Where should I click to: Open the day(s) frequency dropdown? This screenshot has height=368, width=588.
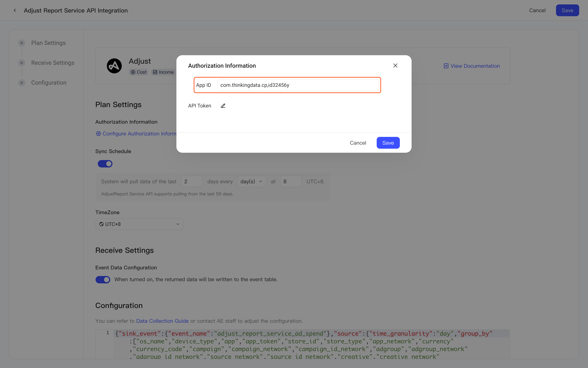pyautogui.click(x=252, y=181)
